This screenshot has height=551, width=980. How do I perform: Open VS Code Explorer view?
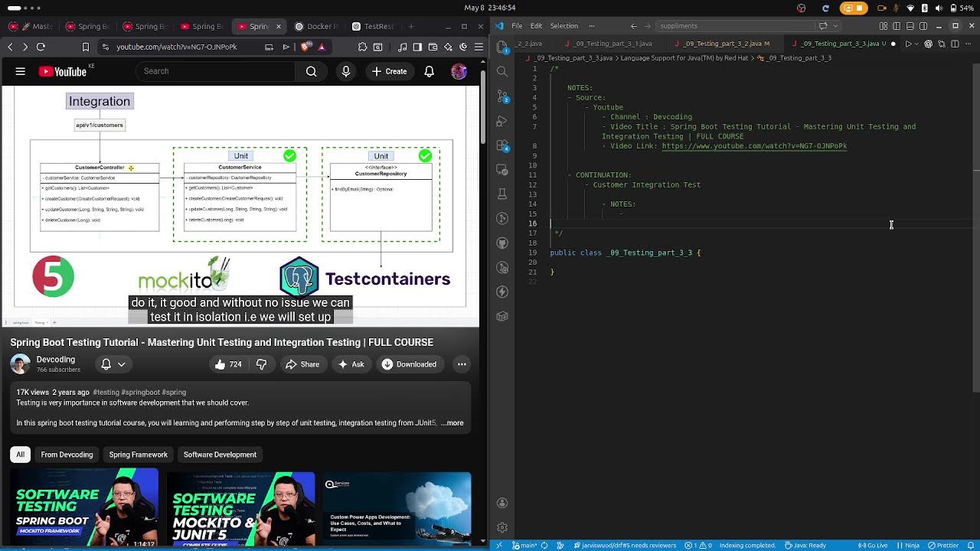click(502, 47)
